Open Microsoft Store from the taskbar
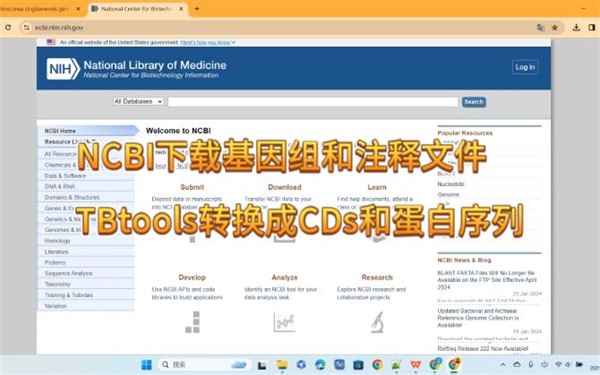The width and height of the screenshot is (600, 375). [x=358, y=365]
